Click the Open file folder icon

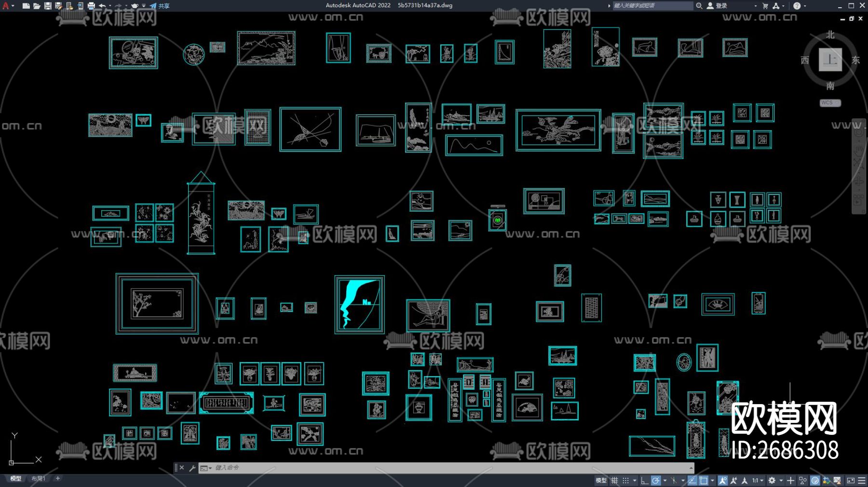(37, 6)
